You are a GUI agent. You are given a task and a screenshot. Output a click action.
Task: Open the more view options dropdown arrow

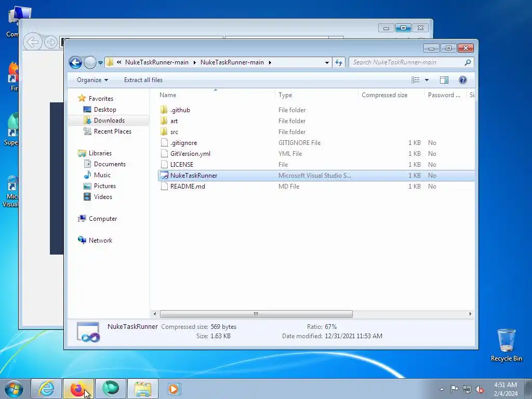(x=427, y=80)
